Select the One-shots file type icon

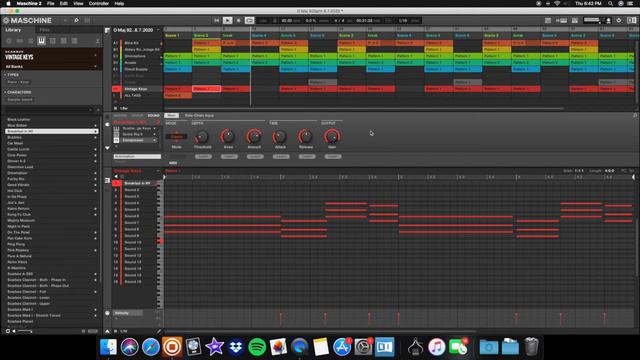[x=75, y=41]
